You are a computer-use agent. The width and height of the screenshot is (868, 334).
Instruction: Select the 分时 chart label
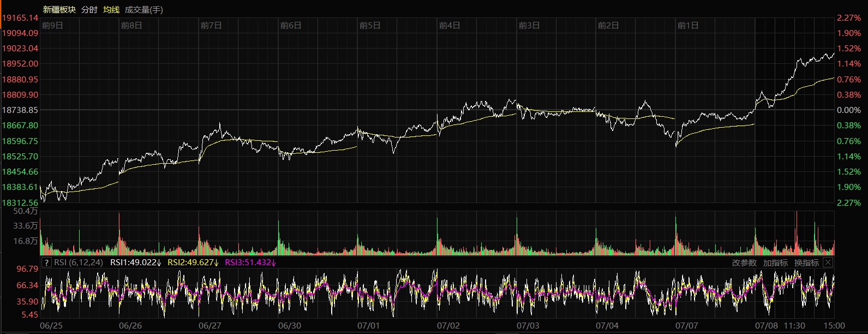click(x=89, y=10)
